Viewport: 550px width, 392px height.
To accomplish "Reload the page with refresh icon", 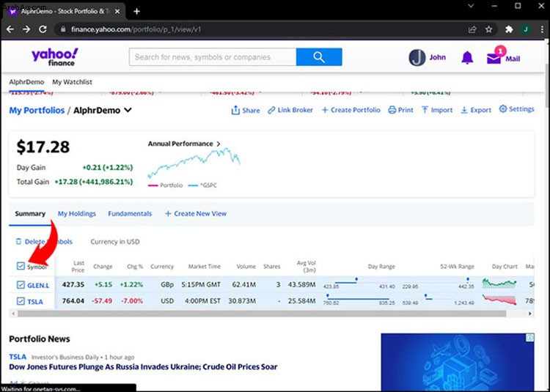I will (x=43, y=29).
